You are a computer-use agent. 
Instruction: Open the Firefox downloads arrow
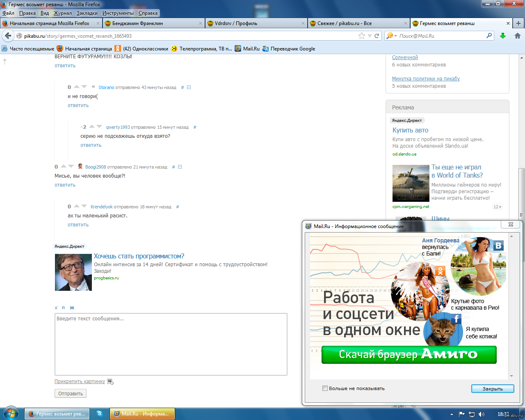coord(503,36)
